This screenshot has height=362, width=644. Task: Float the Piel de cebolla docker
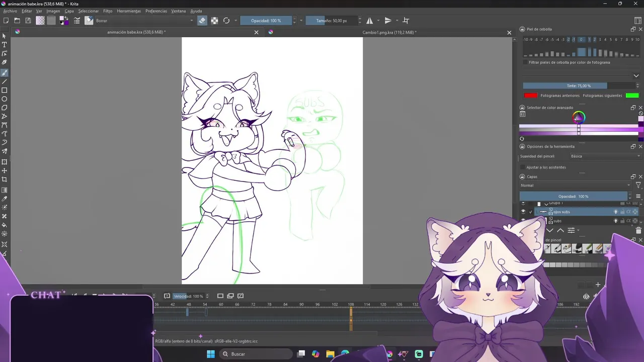[x=633, y=29]
